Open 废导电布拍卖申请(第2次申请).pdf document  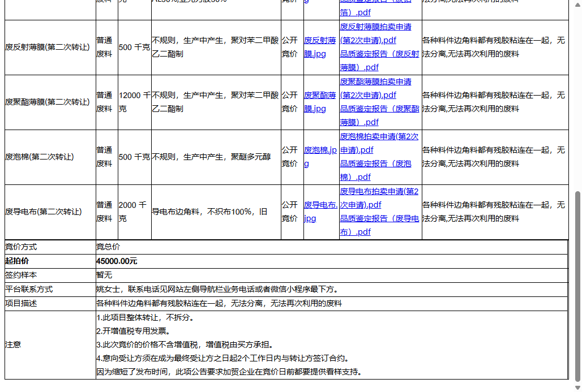click(378, 197)
